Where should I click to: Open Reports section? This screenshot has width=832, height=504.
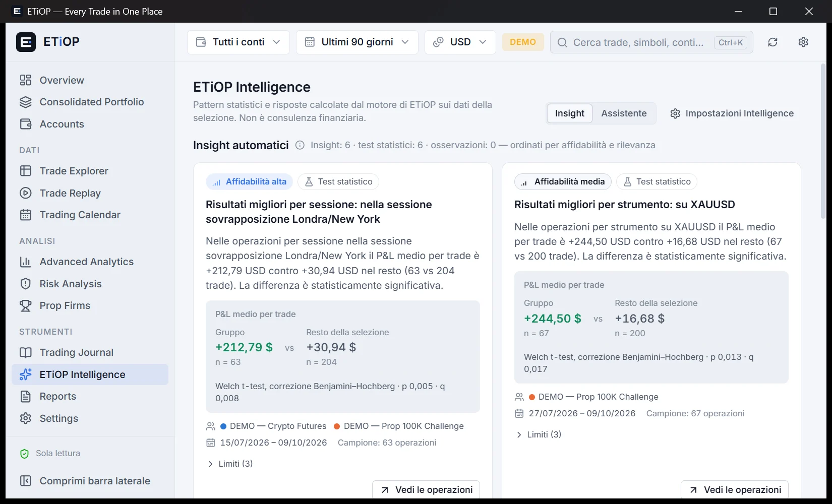point(90,396)
